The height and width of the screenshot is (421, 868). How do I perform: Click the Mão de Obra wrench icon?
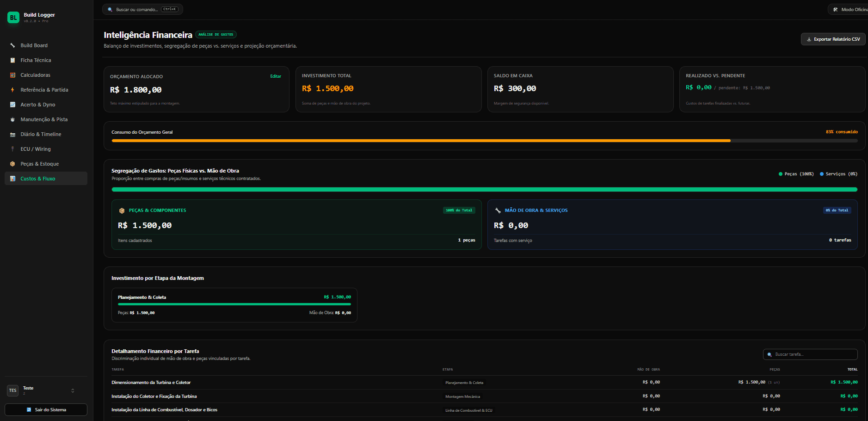point(498,210)
